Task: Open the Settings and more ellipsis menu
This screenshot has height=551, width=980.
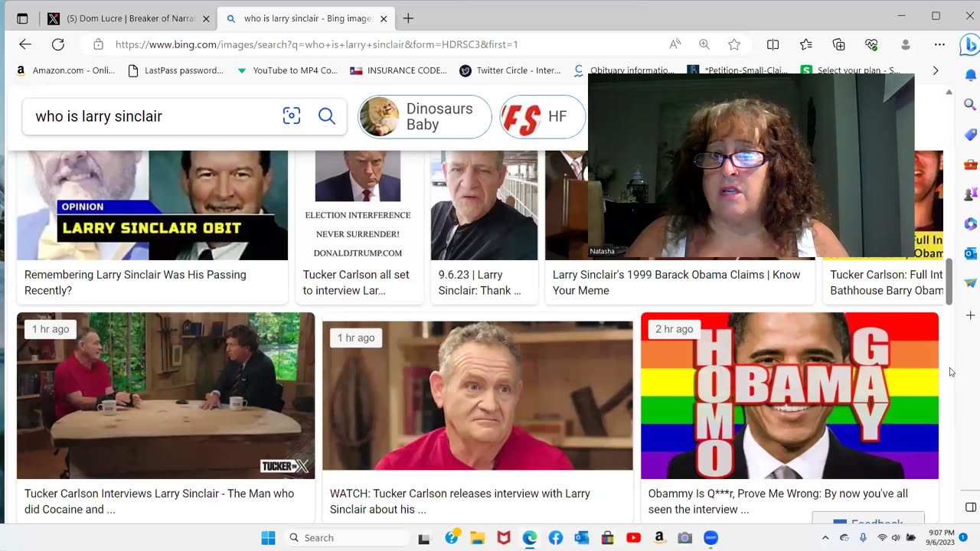Action: click(x=939, y=44)
